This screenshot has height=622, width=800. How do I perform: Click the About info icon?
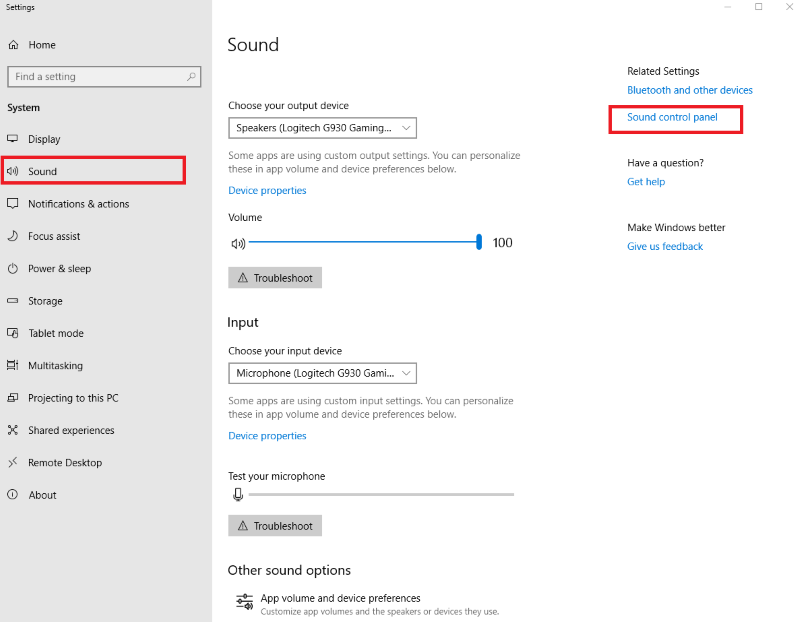click(13, 494)
